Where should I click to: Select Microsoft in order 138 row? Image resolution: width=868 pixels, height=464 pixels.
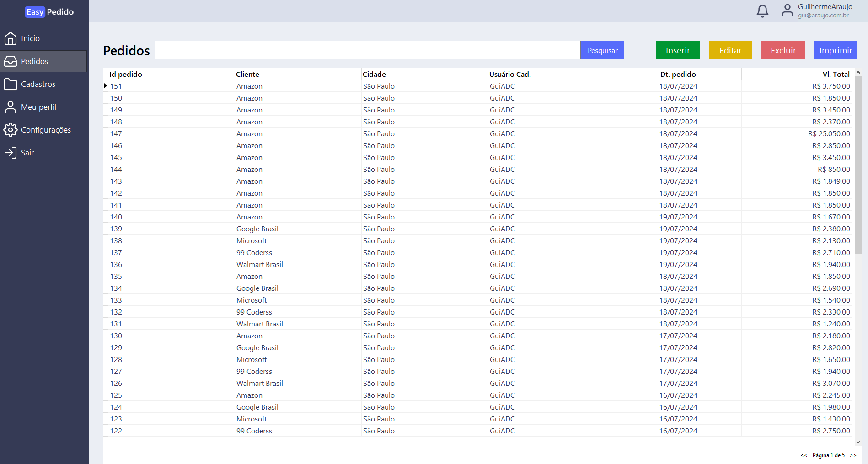coord(252,240)
